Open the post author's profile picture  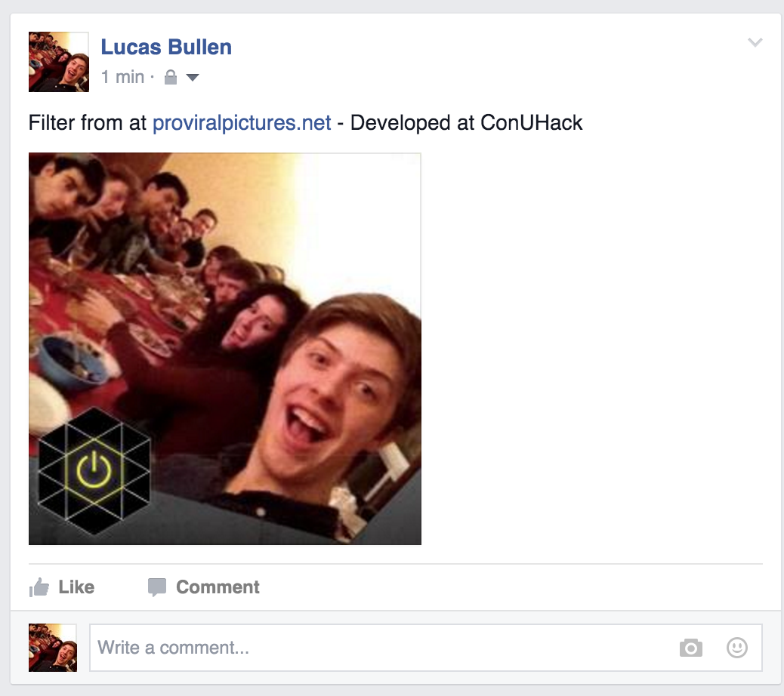click(x=59, y=62)
